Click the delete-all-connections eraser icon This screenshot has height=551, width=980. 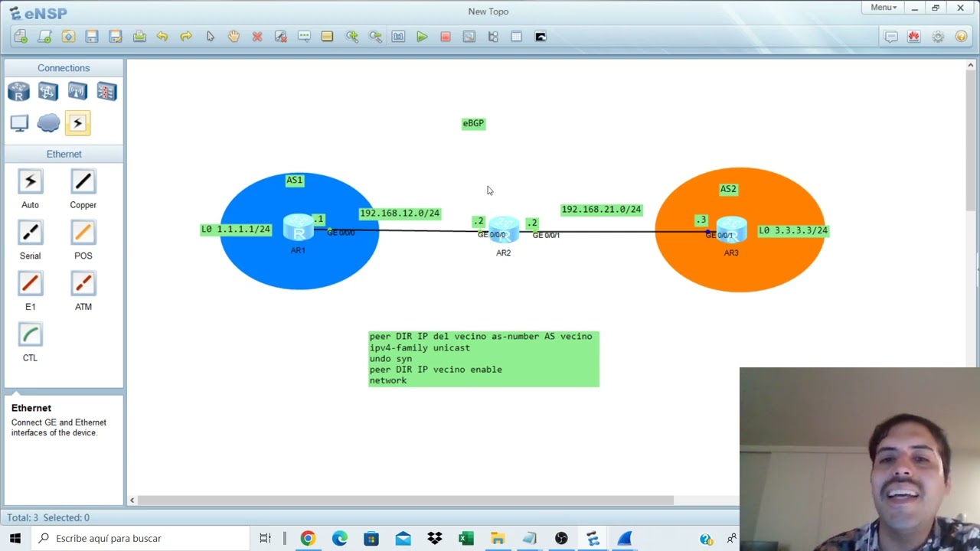tap(281, 37)
